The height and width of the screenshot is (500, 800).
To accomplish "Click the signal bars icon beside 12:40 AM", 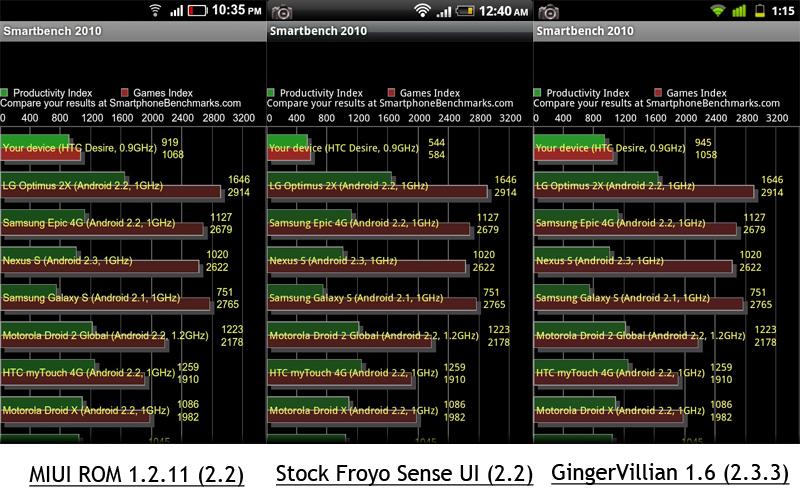I will pyautogui.click(x=444, y=11).
